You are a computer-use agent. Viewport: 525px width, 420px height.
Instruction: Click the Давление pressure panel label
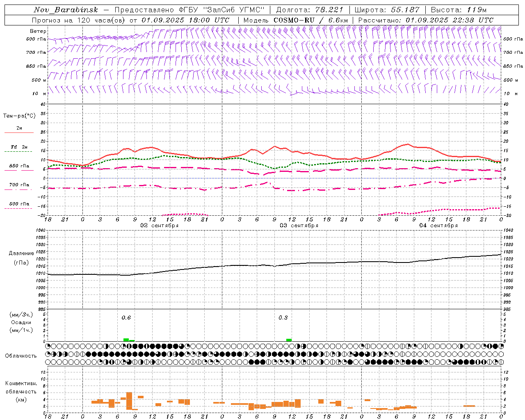click(21, 253)
